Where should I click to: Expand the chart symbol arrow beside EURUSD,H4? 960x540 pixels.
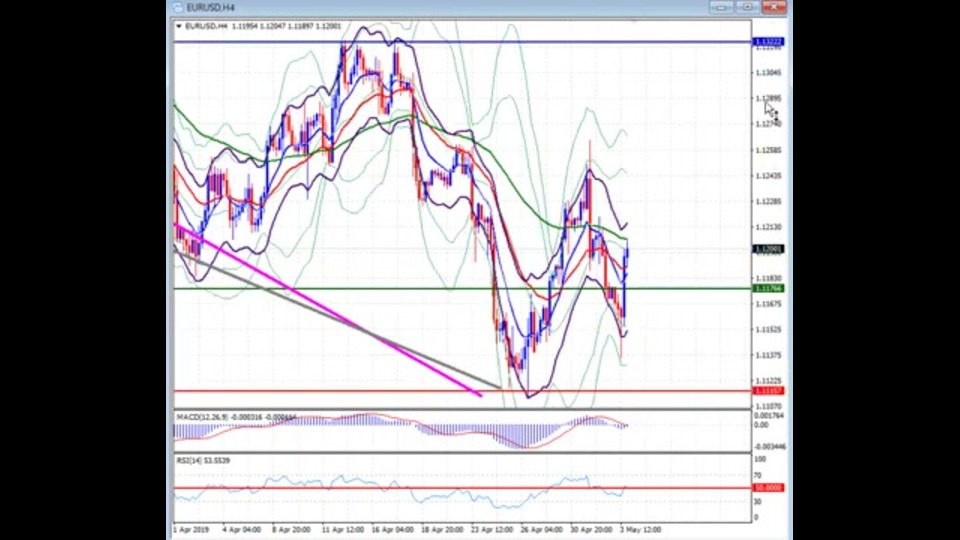tap(179, 26)
